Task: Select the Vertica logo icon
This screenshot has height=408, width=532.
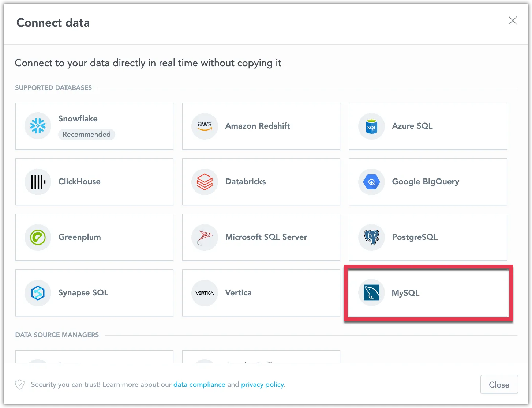Action: pos(205,292)
